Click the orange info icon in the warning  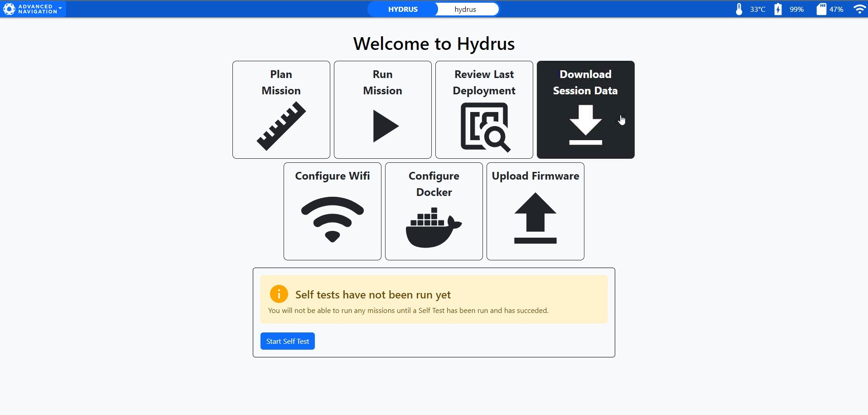pyautogui.click(x=279, y=294)
